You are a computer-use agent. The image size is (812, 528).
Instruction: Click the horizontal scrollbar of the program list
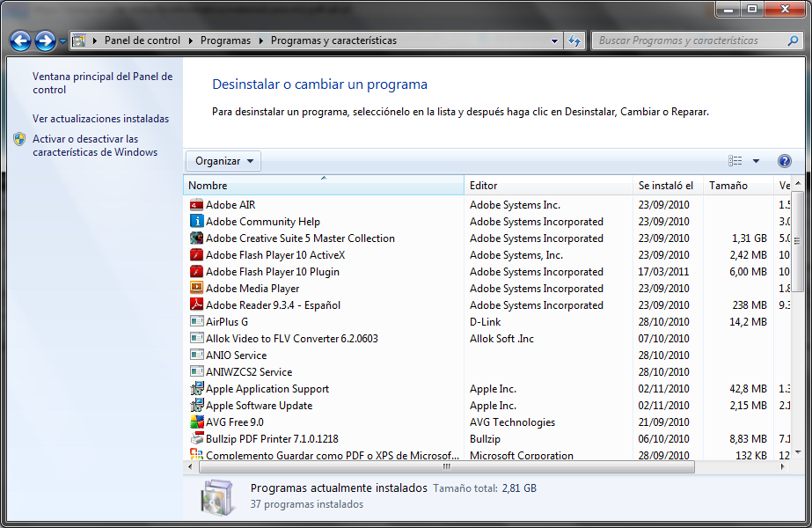[447, 467]
